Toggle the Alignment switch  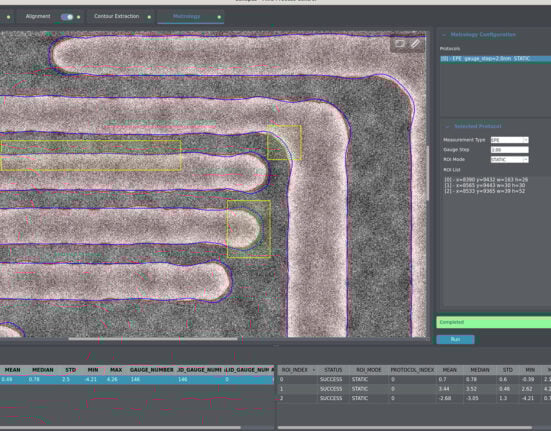click(67, 17)
